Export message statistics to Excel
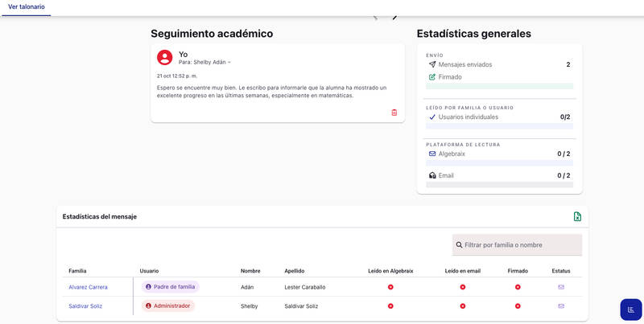Viewport: 644px width, 324px height. 577,216
